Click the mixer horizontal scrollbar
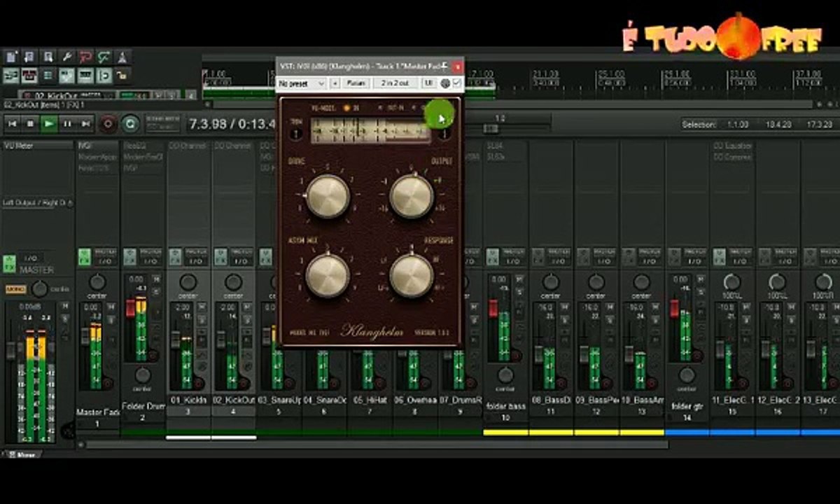The image size is (840, 504). (x=378, y=444)
